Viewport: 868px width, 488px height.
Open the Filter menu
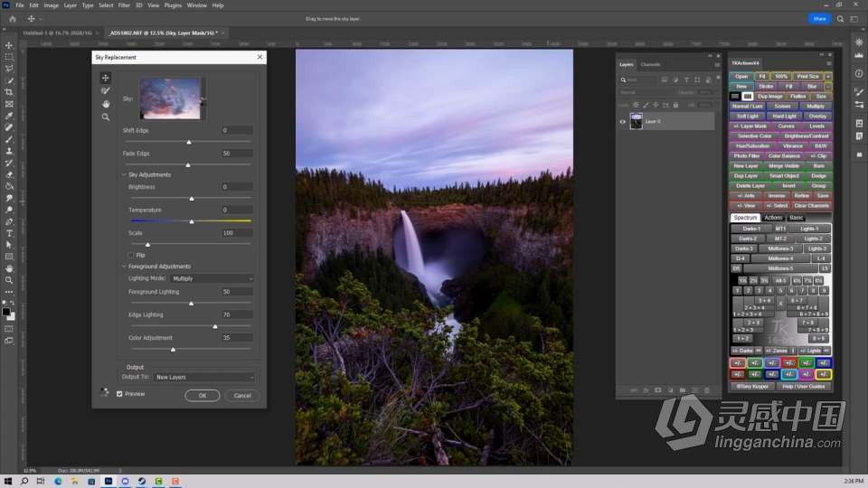coord(123,5)
